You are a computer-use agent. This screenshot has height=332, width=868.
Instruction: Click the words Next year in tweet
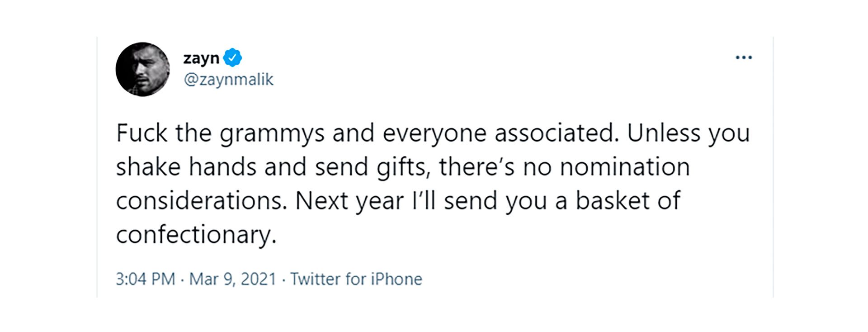click(349, 201)
